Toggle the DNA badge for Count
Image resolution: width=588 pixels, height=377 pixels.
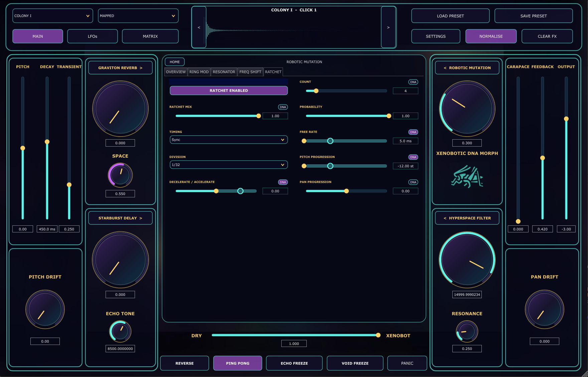click(x=413, y=82)
